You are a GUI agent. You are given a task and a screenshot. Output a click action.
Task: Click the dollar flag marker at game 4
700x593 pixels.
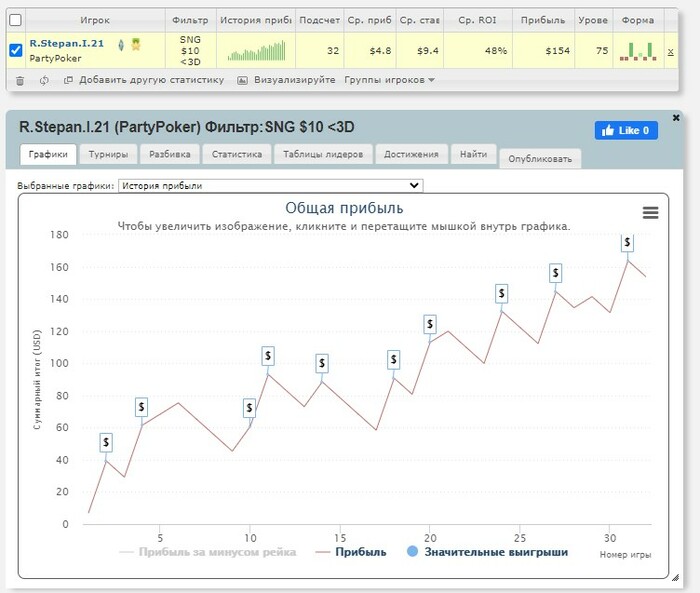(x=142, y=407)
